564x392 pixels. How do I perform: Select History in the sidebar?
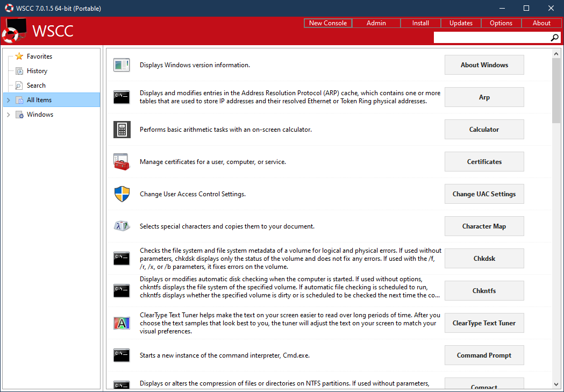(x=37, y=71)
